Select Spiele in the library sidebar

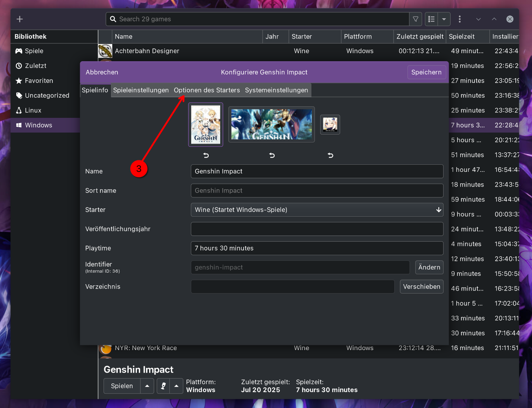coord(54,51)
